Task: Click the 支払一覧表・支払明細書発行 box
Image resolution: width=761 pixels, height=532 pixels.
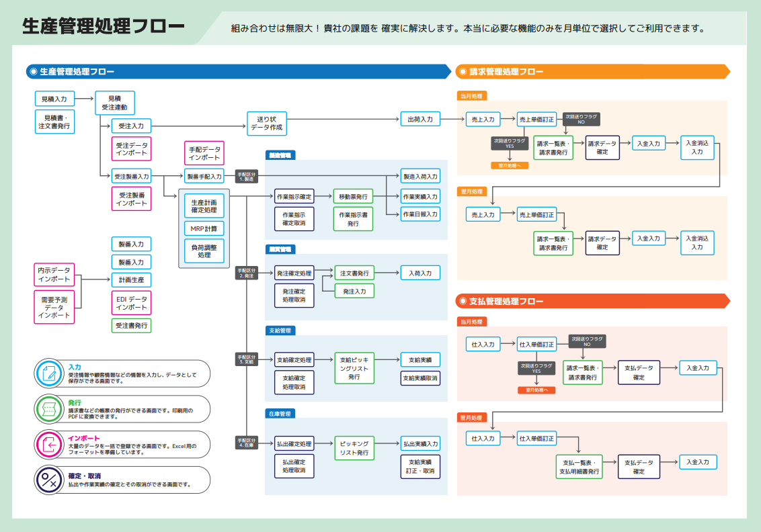Action: (579, 467)
